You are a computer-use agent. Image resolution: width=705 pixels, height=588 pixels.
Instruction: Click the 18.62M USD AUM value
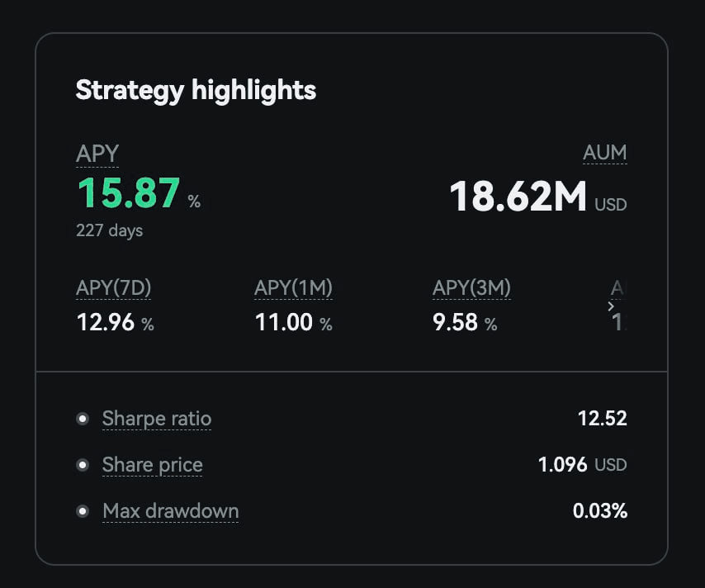pos(538,197)
